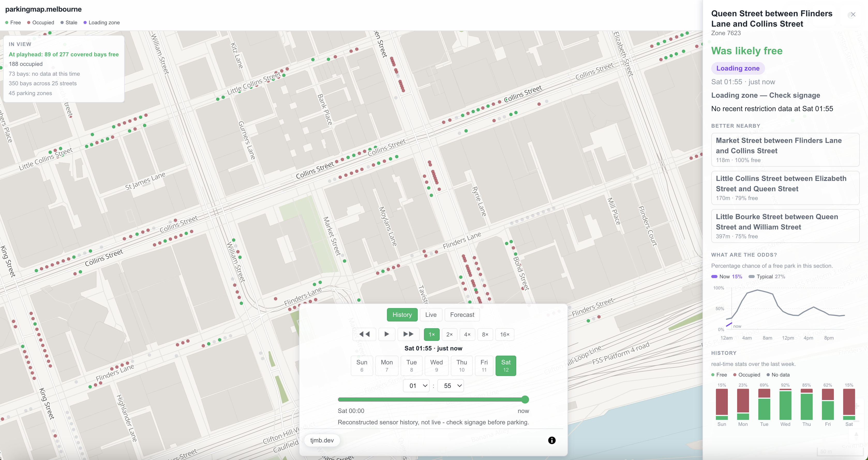Click the Tue history bar showing 69%

764,404
